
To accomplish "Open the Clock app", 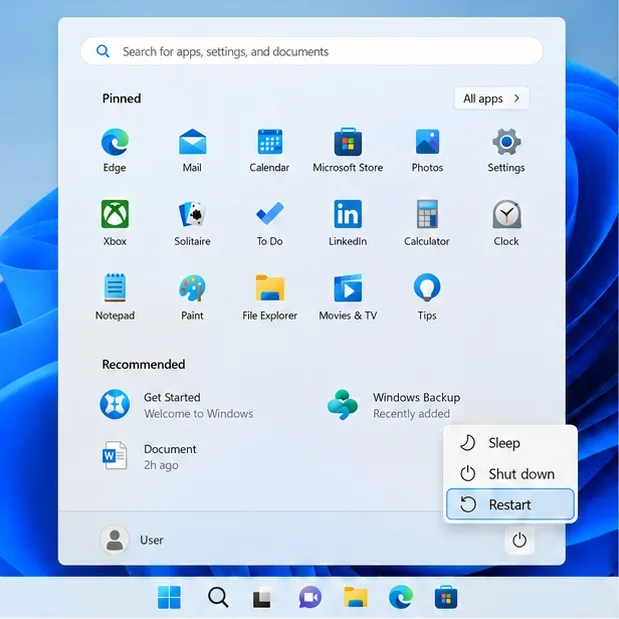I will [506, 223].
